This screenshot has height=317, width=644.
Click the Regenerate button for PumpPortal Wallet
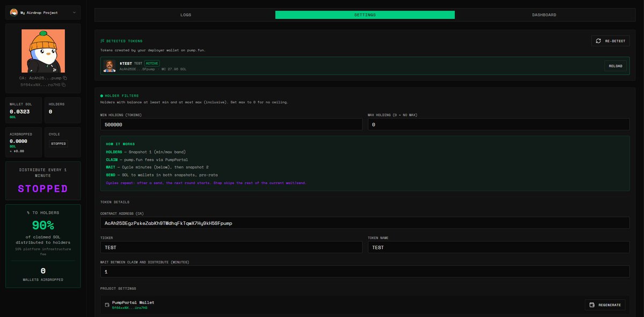coord(605,305)
